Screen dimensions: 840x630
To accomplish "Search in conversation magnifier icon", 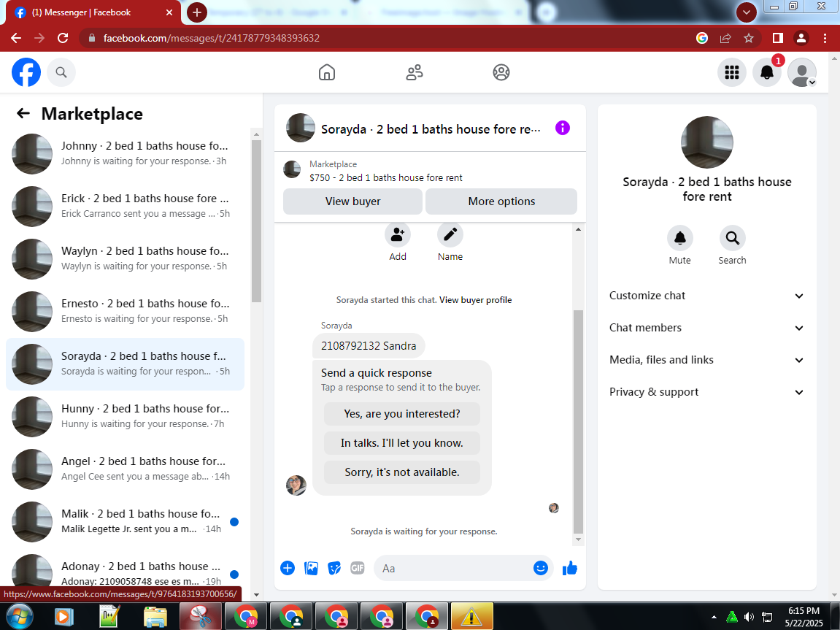I will (732, 238).
